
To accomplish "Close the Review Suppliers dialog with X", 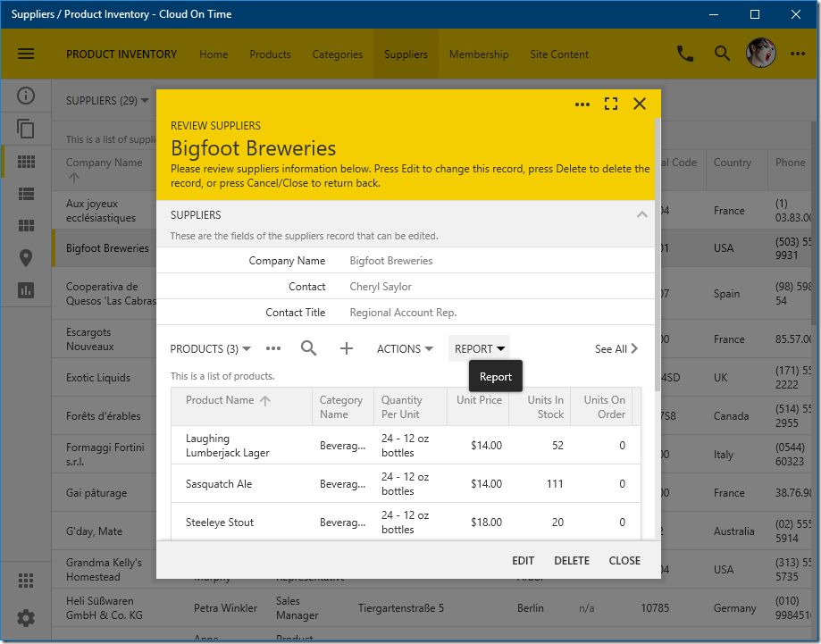I will click(x=640, y=104).
